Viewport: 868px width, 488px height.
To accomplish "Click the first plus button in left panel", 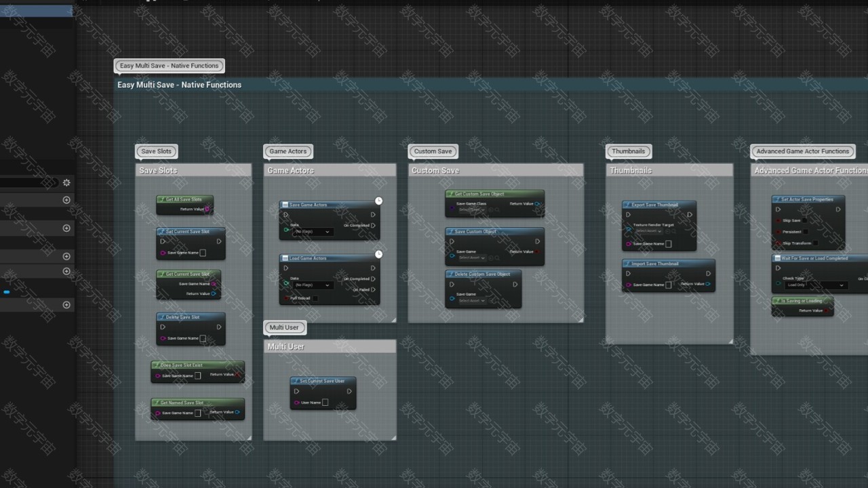I will (66, 200).
